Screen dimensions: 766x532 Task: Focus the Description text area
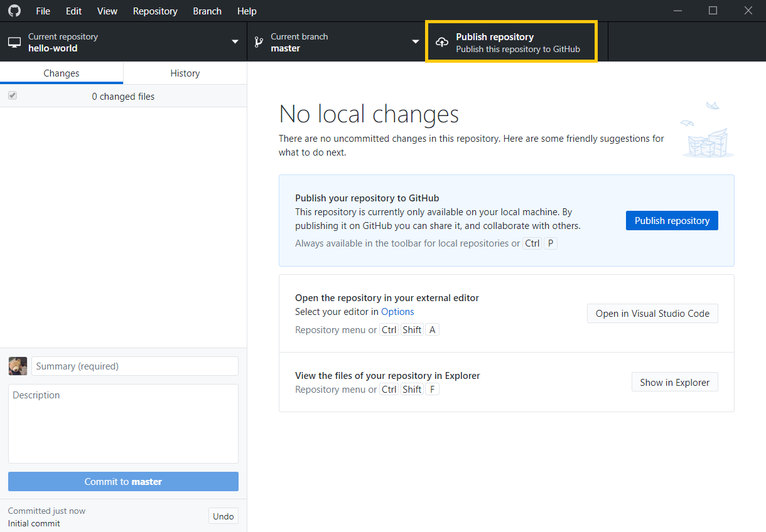(x=123, y=423)
